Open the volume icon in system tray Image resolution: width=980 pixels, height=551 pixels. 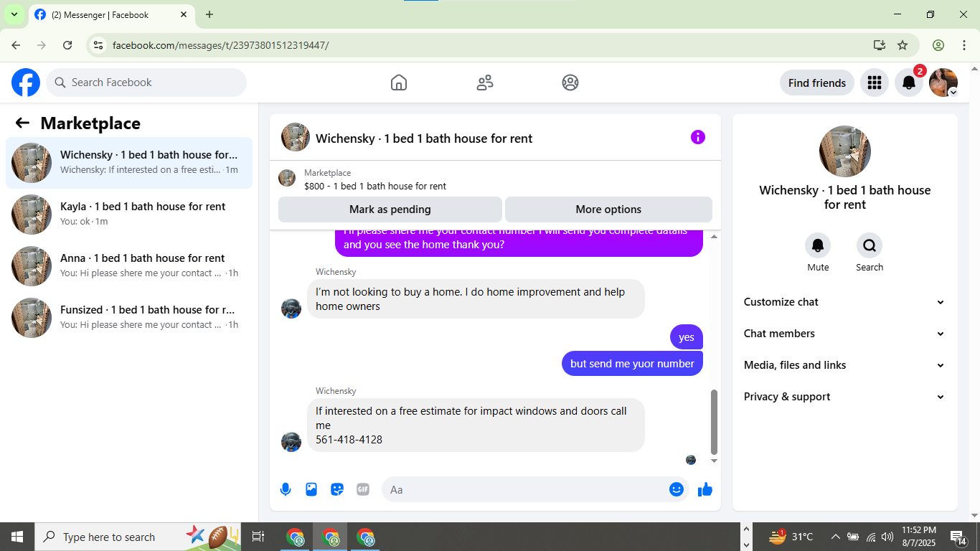pos(888,537)
